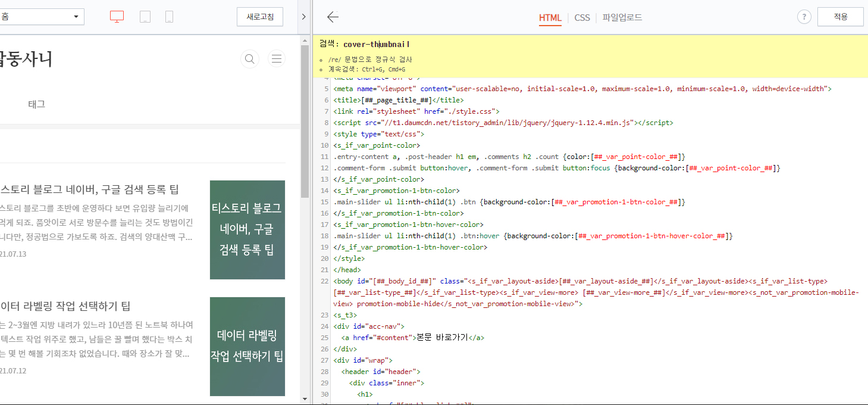Click code line with page_title tag
Image resolution: width=868 pixels, height=405 pixels.
pyautogui.click(x=399, y=100)
